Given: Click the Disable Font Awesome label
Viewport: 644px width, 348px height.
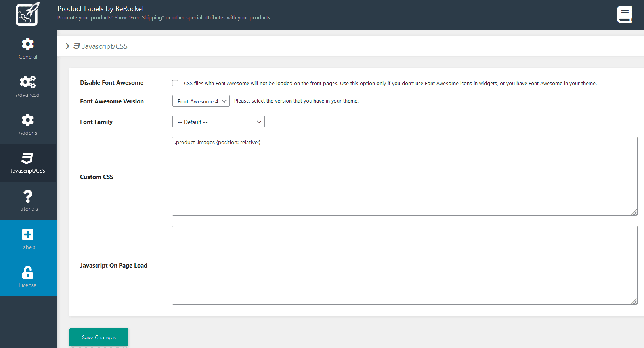Looking at the screenshot, I should point(112,83).
